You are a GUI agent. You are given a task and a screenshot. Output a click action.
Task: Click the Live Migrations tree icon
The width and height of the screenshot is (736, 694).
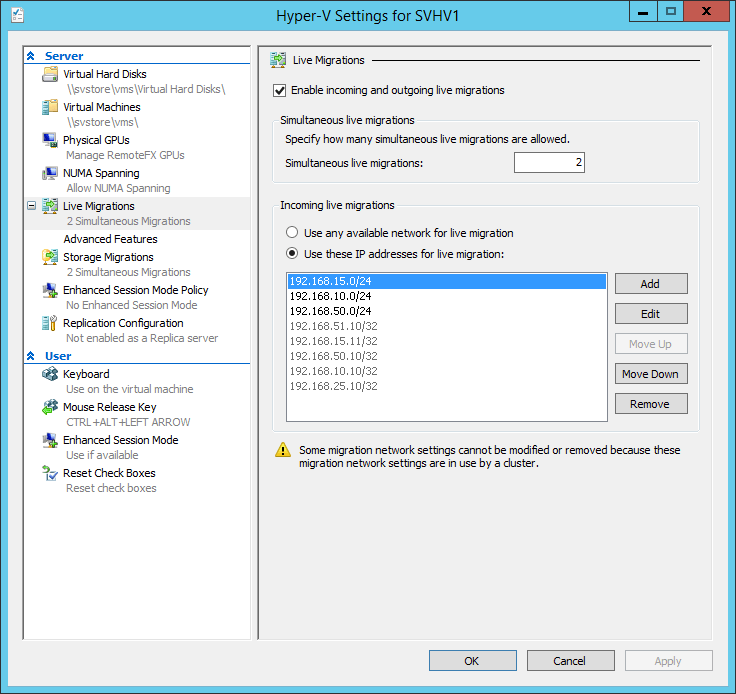50,206
